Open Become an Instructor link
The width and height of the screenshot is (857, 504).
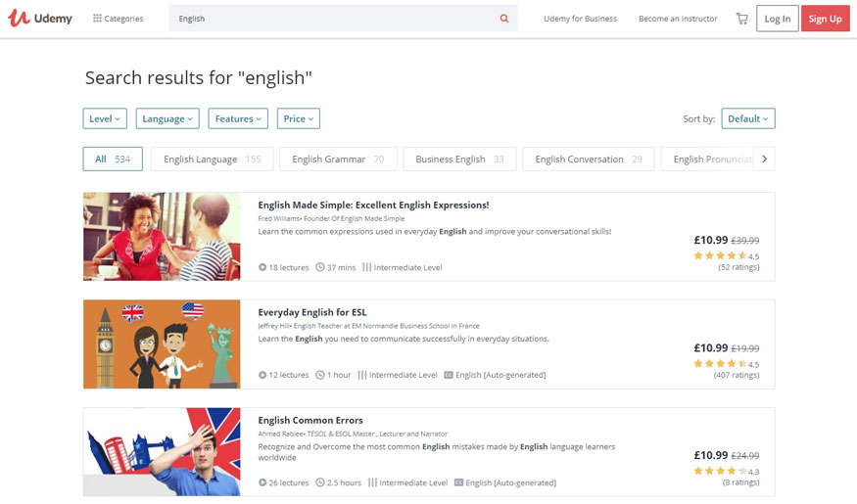point(678,19)
